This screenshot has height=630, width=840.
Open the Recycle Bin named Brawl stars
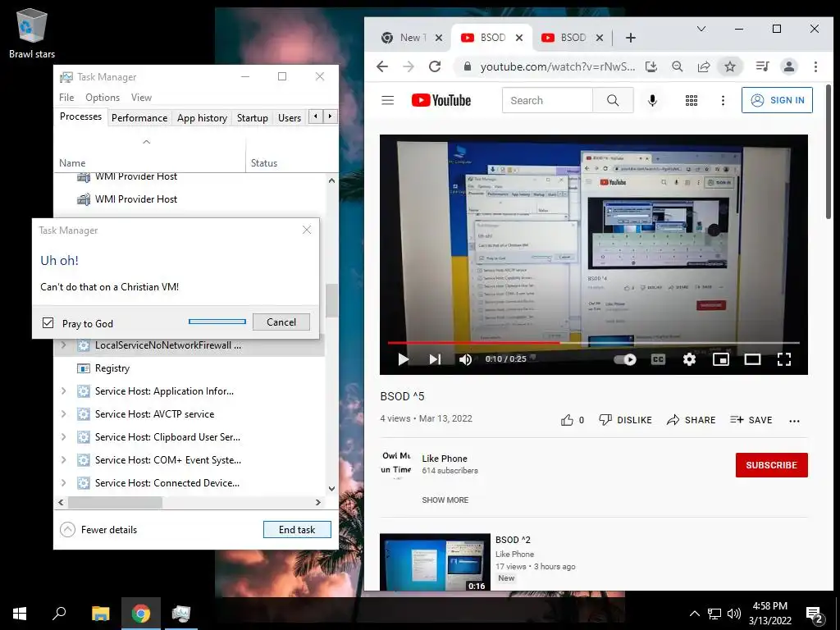pyautogui.click(x=32, y=33)
